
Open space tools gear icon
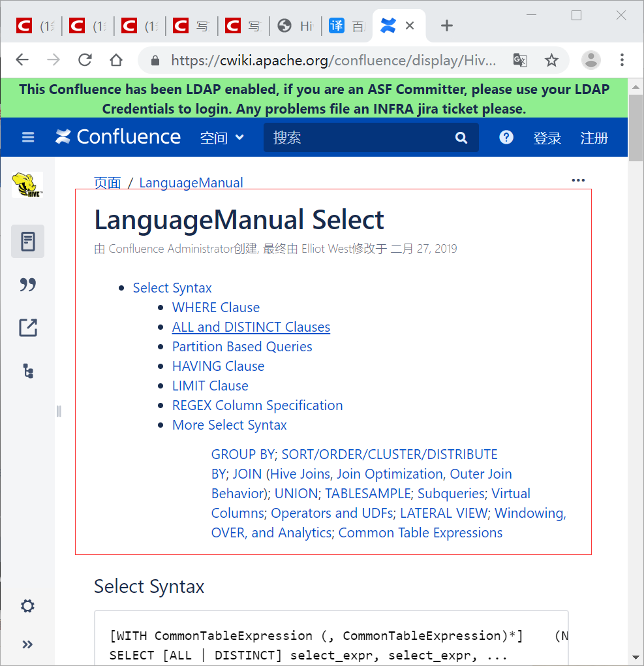pos(27,606)
